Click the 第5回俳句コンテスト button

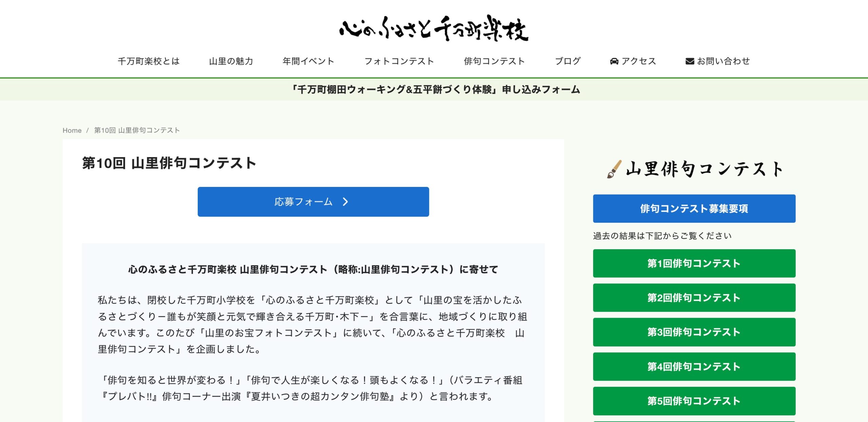pyautogui.click(x=694, y=401)
